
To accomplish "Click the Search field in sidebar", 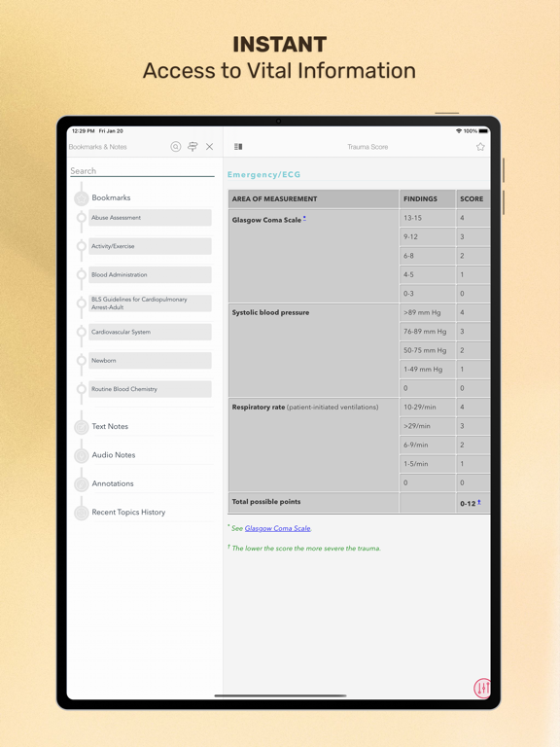I will coord(142,171).
